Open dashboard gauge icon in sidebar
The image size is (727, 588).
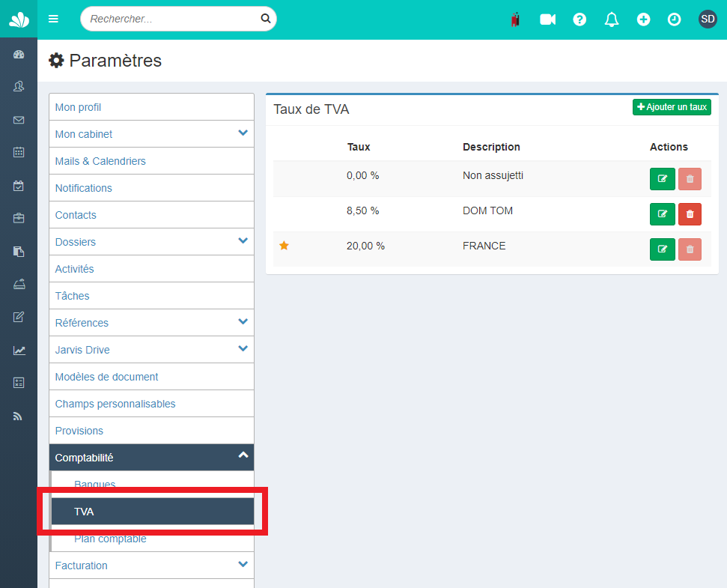(19, 55)
